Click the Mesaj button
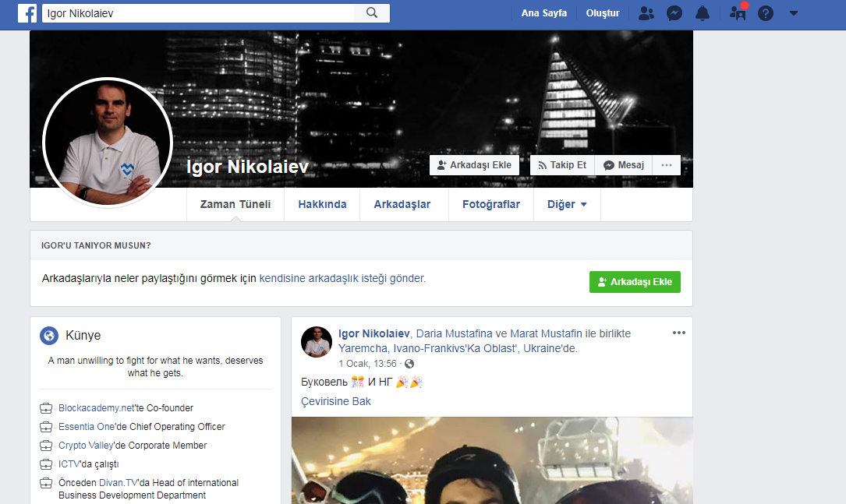Screen dimensions: 846x504 (x=624, y=165)
